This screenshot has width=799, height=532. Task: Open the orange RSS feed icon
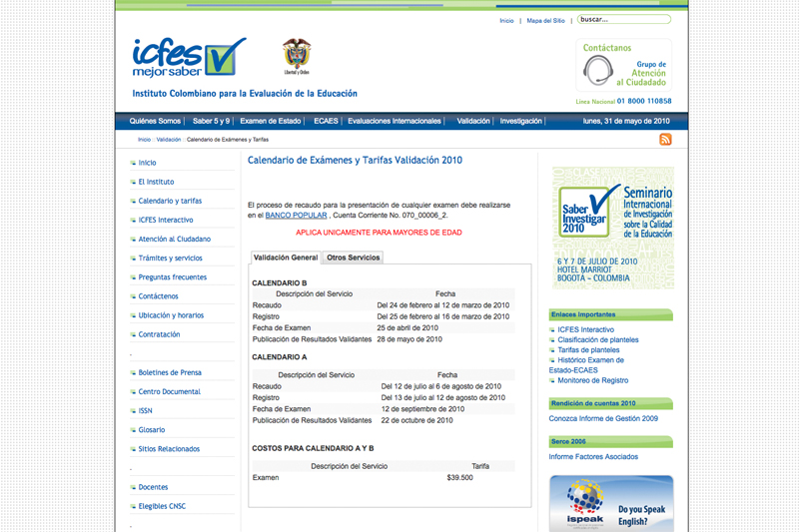[x=665, y=139]
